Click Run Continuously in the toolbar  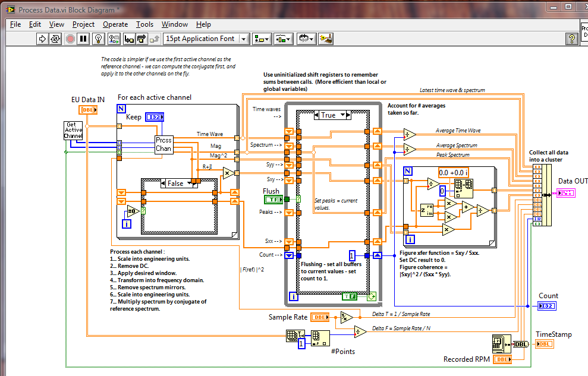(x=56, y=39)
